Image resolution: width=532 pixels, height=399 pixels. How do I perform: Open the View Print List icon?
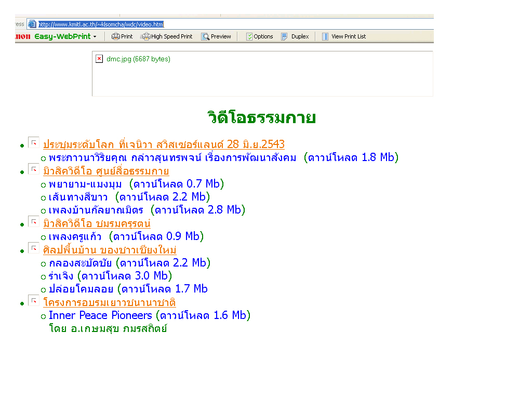pos(325,36)
